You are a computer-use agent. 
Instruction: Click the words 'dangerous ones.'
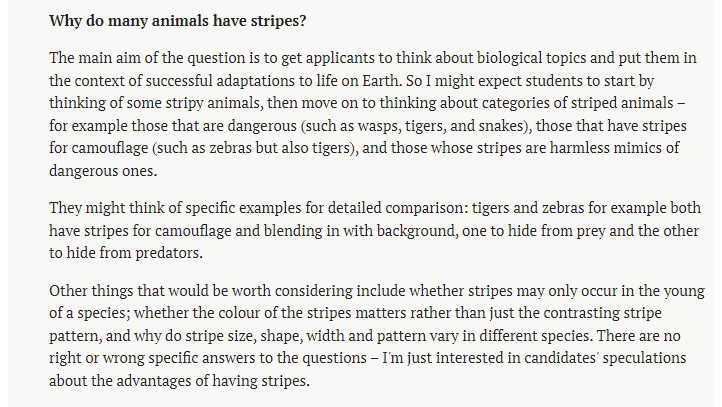click(x=103, y=171)
